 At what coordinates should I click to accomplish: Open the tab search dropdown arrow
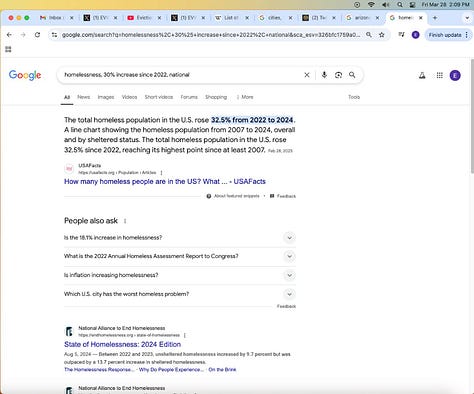pos(467,18)
